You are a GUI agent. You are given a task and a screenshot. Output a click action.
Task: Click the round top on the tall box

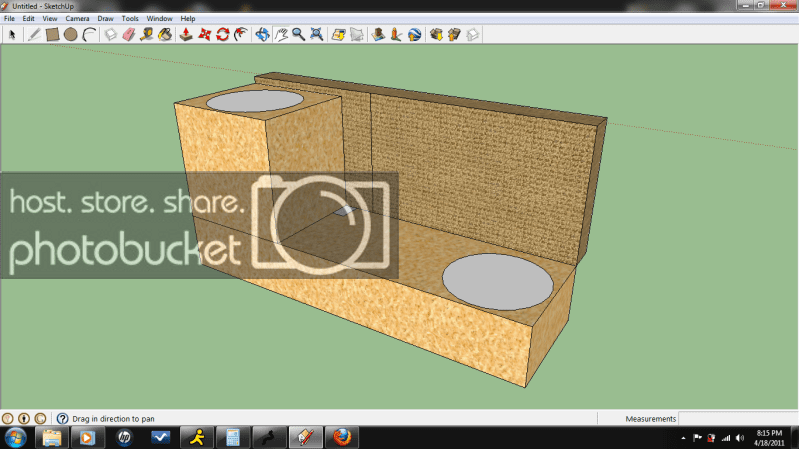[255, 100]
